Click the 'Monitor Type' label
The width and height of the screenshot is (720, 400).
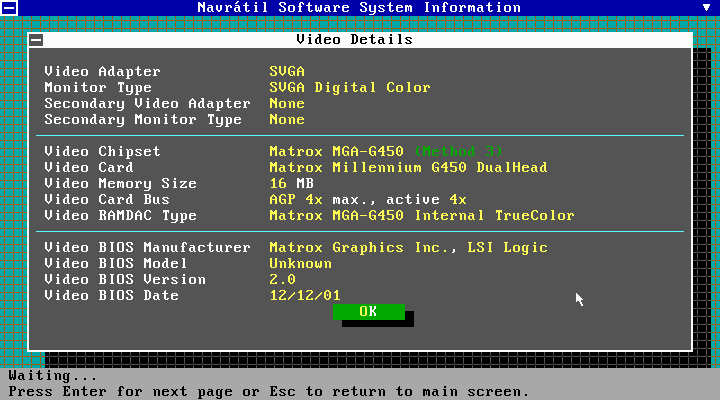[x=98, y=88]
